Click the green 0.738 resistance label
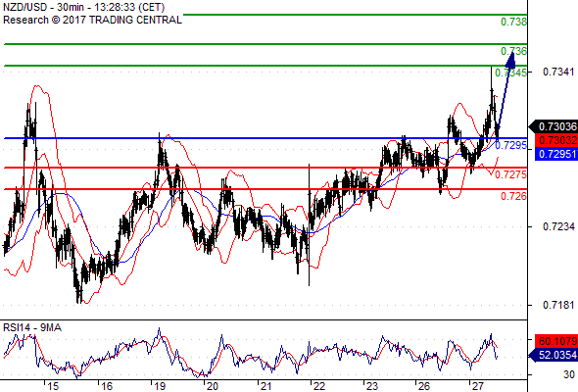This screenshot has width=578, height=392. click(513, 22)
